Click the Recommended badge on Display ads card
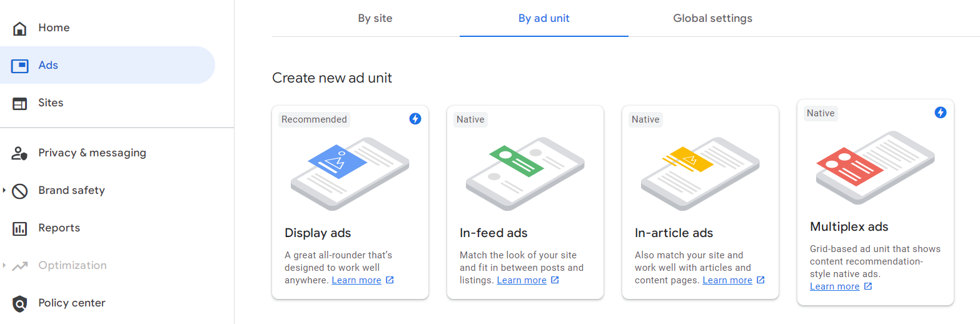980x324 pixels. click(x=314, y=119)
